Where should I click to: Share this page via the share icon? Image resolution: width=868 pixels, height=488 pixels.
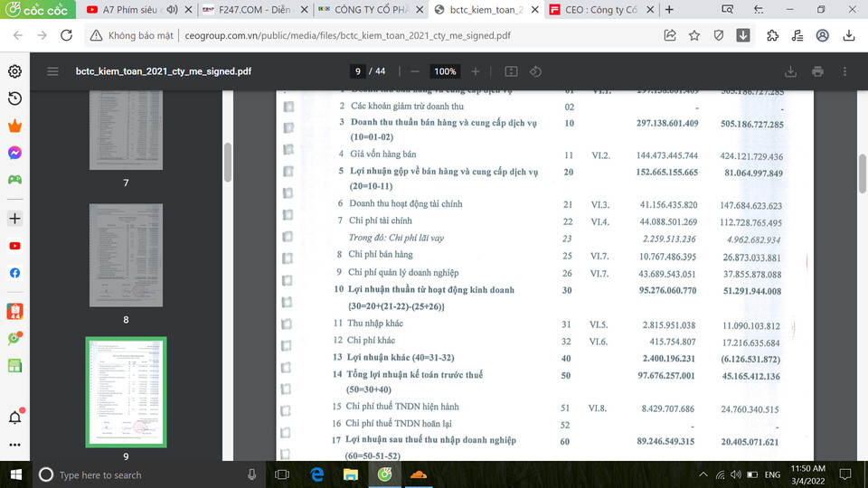click(x=670, y=35)
